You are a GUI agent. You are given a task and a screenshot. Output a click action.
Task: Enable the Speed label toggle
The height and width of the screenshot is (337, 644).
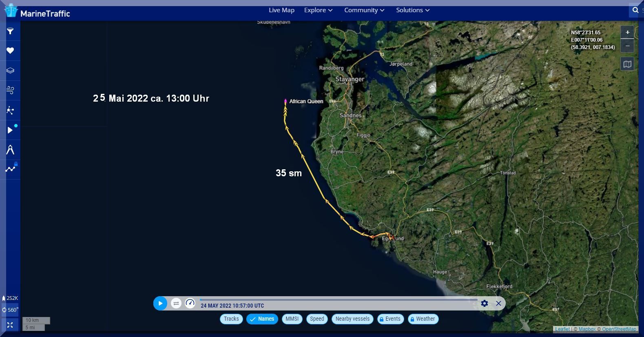click(x=317, y=319)
